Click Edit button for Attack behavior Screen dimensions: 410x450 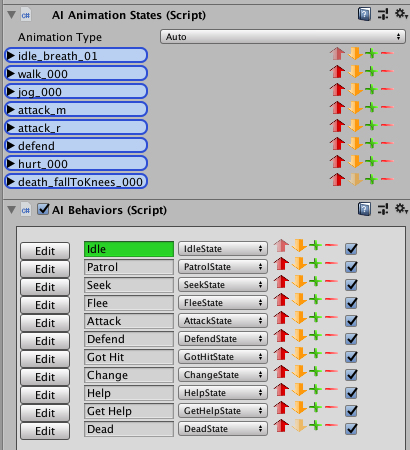click(45, 323)
